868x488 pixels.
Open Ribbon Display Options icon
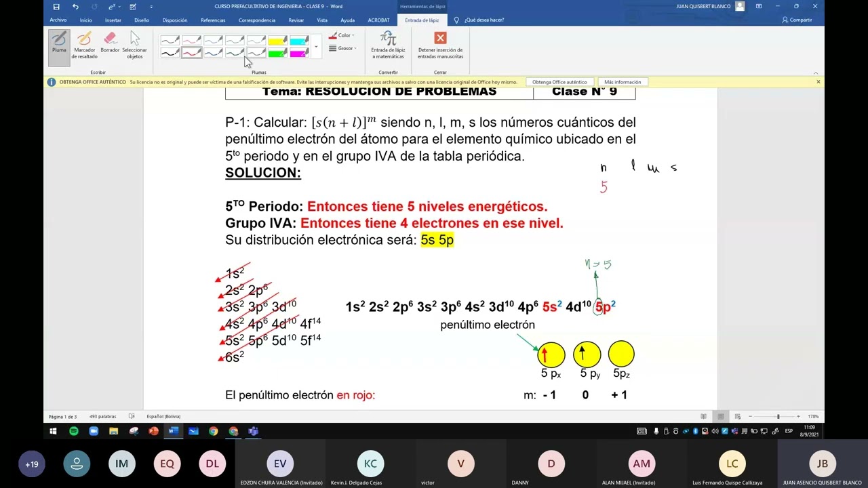758,7
